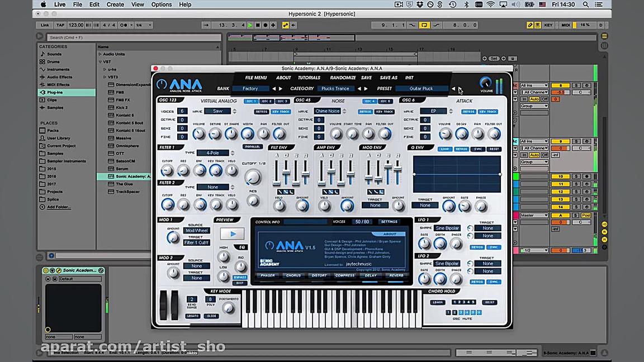Select User Library in Places
Image resolution: width=644 pixels, height=362 pixels.
click(58, 139)
